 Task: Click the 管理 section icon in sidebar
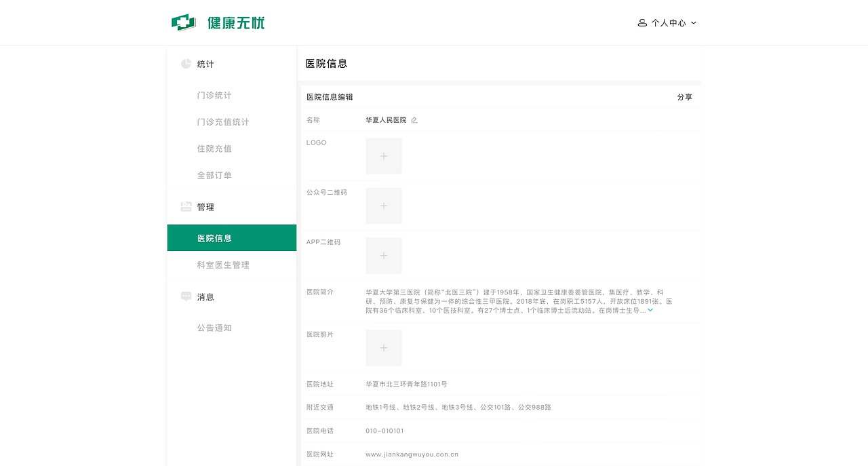click(186, 206)
